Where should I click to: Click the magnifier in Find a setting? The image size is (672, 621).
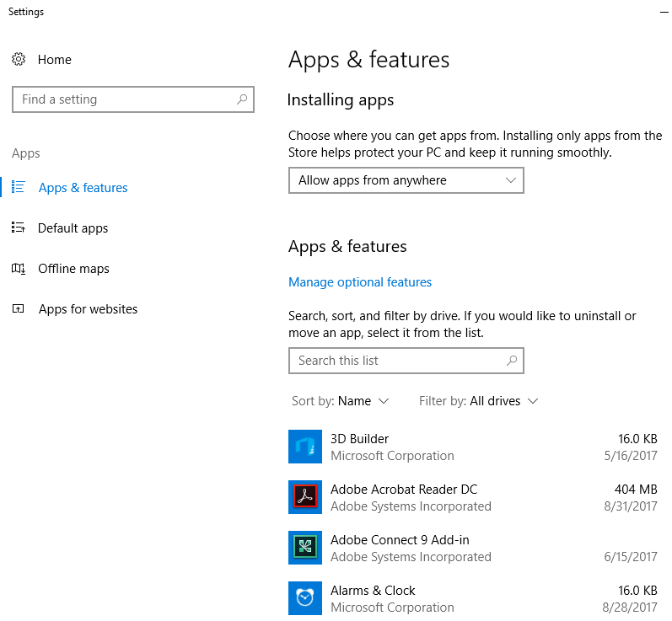pos(242,99)
